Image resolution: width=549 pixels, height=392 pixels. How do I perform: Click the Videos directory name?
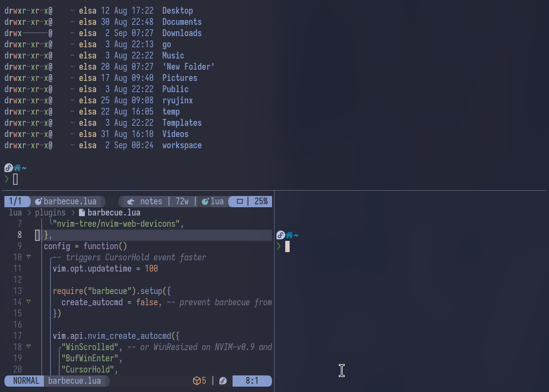tap(176, 134)
